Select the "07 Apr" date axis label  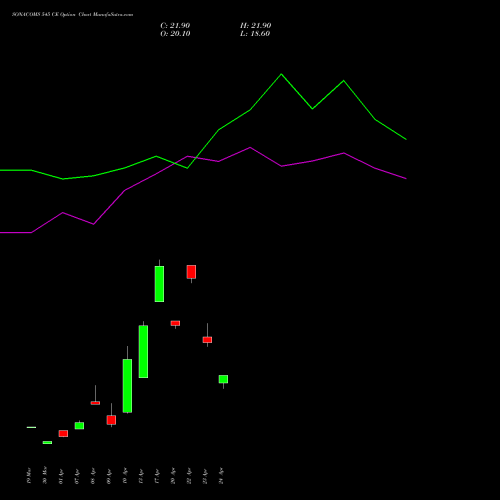[x=77, y=476]
